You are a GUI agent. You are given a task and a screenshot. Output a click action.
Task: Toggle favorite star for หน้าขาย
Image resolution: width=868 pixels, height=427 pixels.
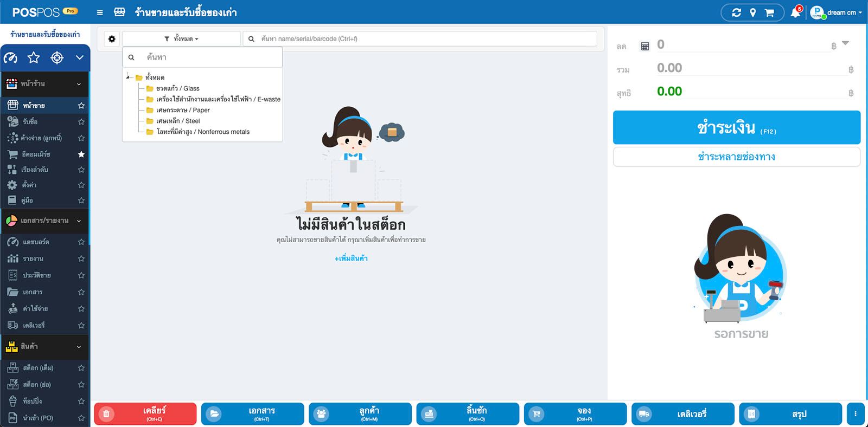tap(81, 105)
